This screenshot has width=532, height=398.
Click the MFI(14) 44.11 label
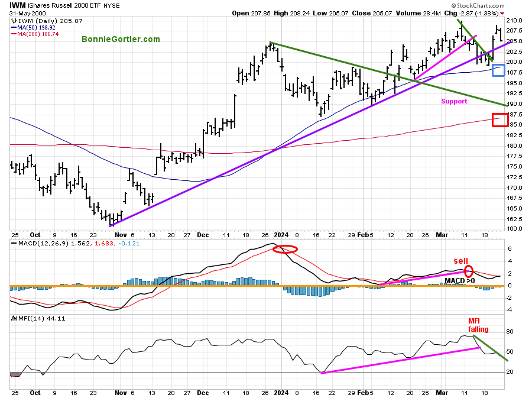[42, 318]
